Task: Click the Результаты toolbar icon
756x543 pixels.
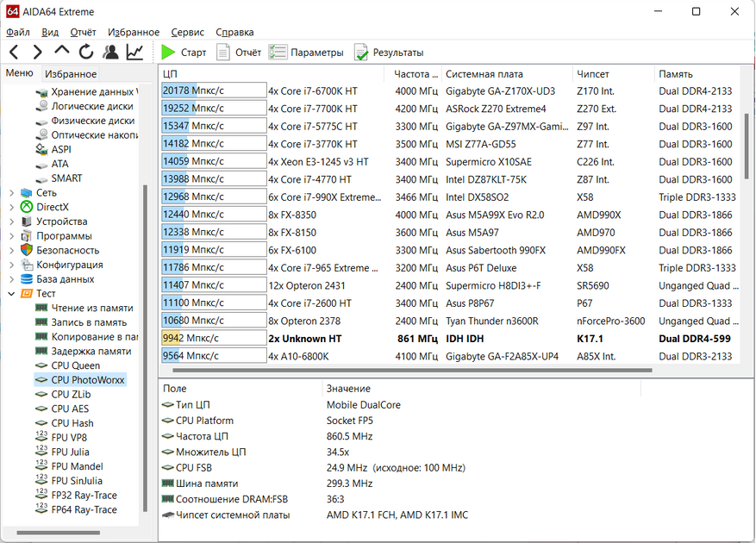Action: tap(361, 53)
